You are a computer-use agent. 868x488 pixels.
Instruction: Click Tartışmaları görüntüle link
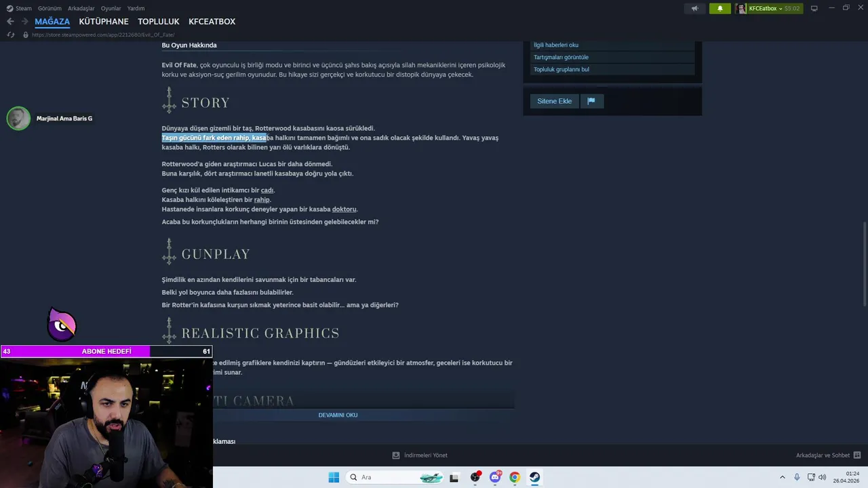561,57
